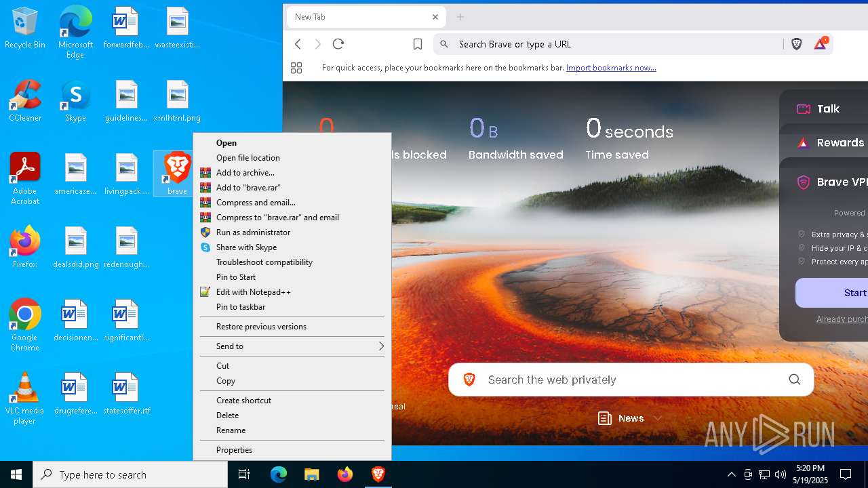
Task: Choose Properties in the context menu
Action: coord(292,450)
